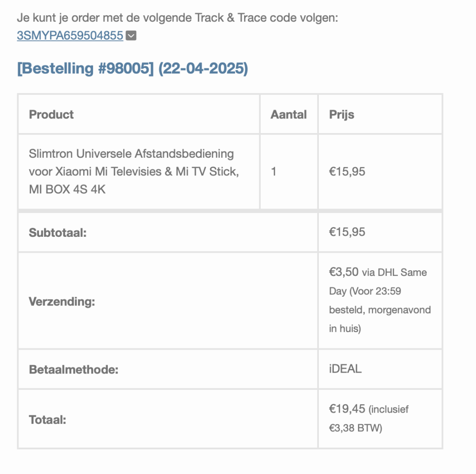The height and width of the screenshot is (474, 476).
Task: Select the Product column header
Action: 51,114
